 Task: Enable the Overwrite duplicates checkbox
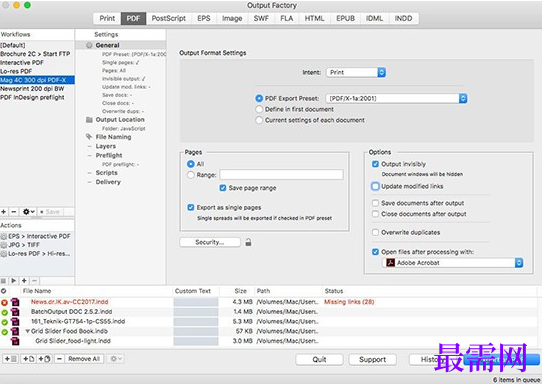click(375, 232)
